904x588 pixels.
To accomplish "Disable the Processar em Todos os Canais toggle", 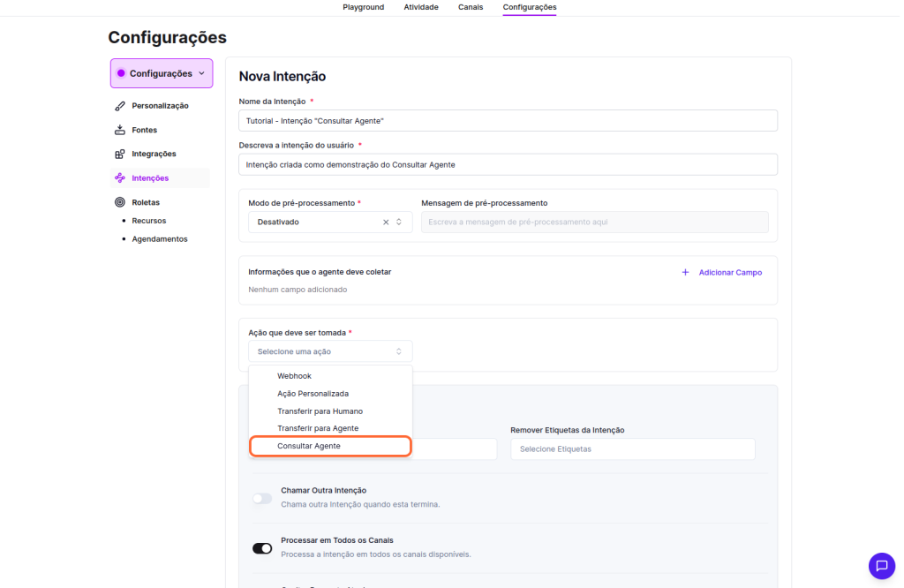I will pos(262,548).
